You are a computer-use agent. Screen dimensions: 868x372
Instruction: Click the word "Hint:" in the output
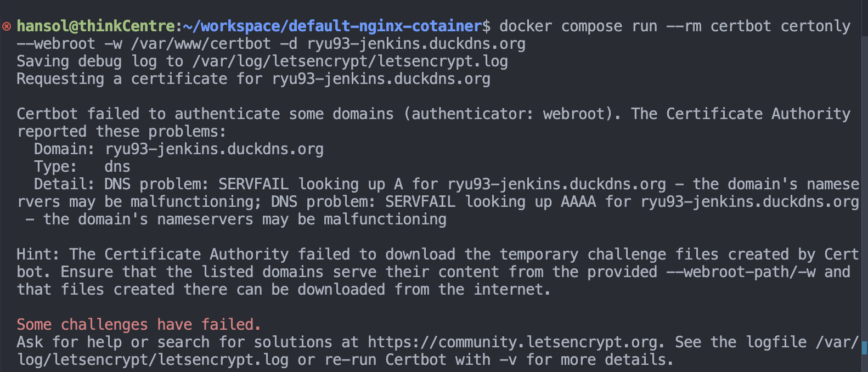38,255
